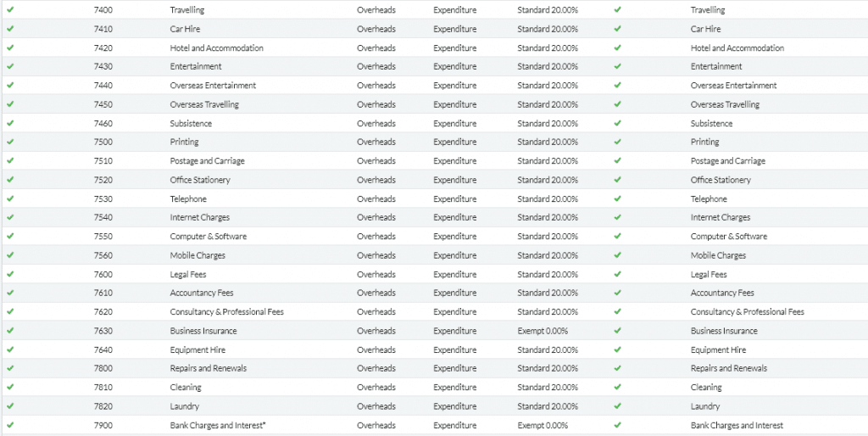Select the Hotel and Accommodation ledger name
Image resolution: width=868 pixels, height=436 pixels.
(216, 48)
